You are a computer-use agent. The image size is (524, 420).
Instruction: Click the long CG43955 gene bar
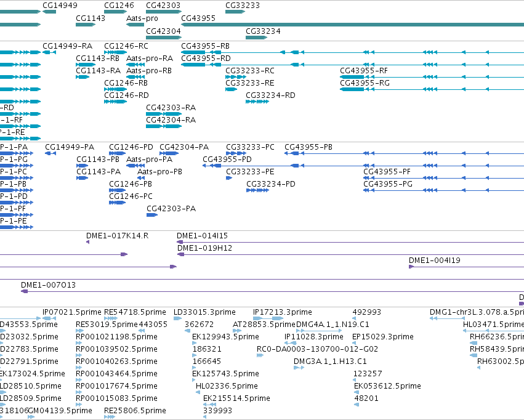coord(353,25)
